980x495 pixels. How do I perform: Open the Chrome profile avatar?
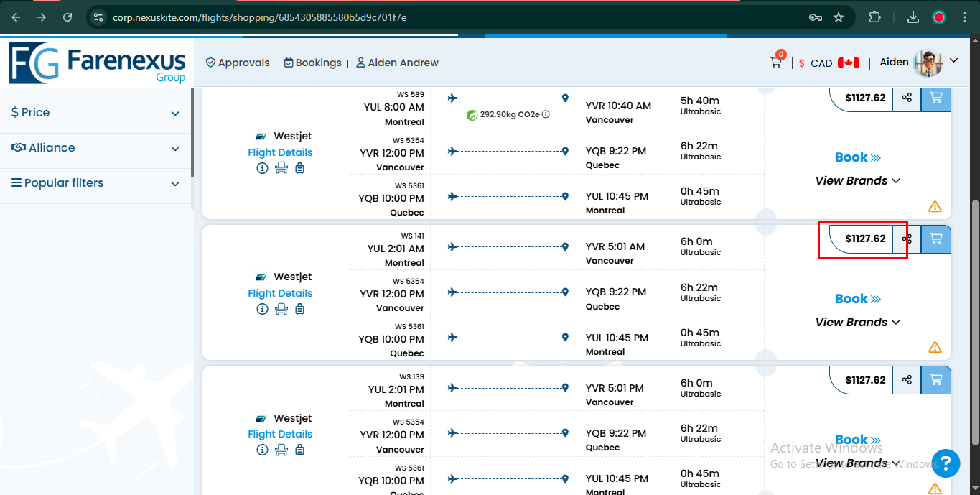point(939,17)
